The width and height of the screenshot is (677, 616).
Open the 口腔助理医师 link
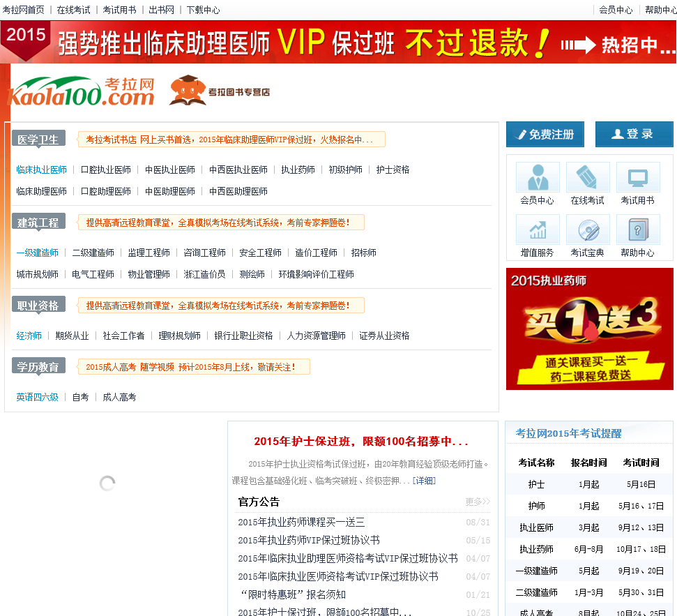pyautogui.click(x=106, y=191)
